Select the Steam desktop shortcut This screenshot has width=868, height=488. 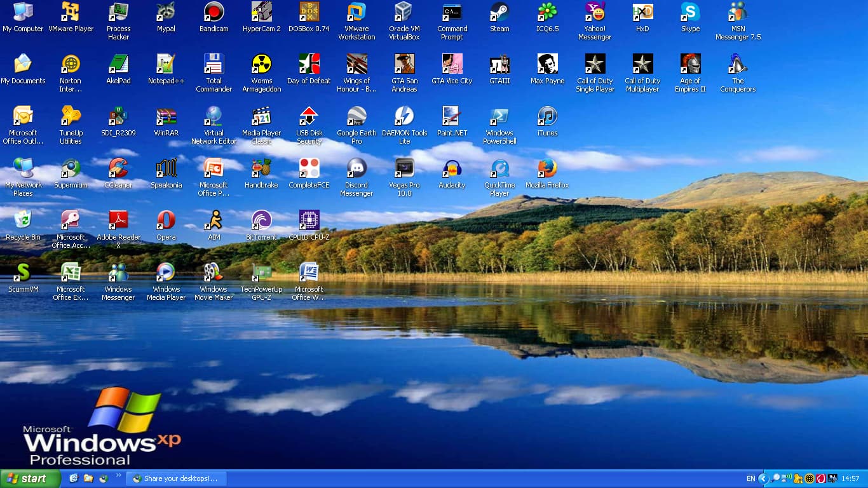click(499, 12)
